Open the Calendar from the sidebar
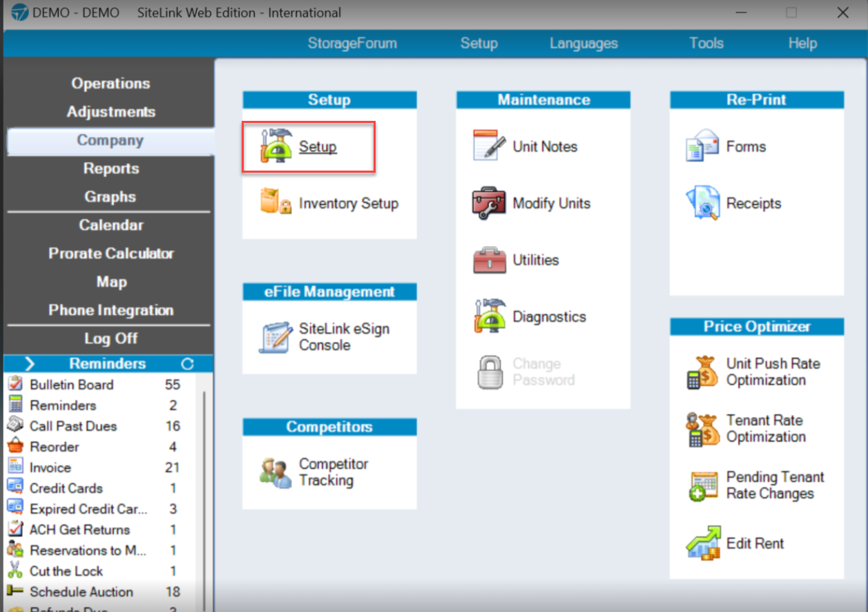The image size is (868, 612). coord(110,225)
